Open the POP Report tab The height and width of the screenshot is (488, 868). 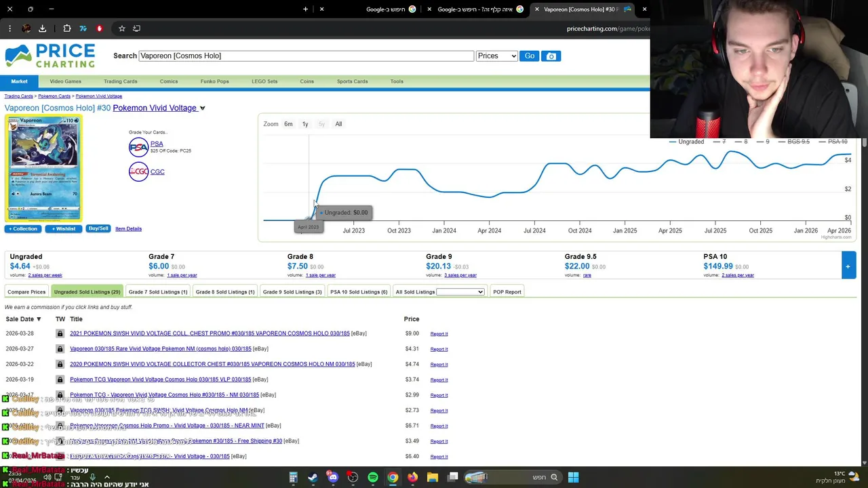(507, 292)
